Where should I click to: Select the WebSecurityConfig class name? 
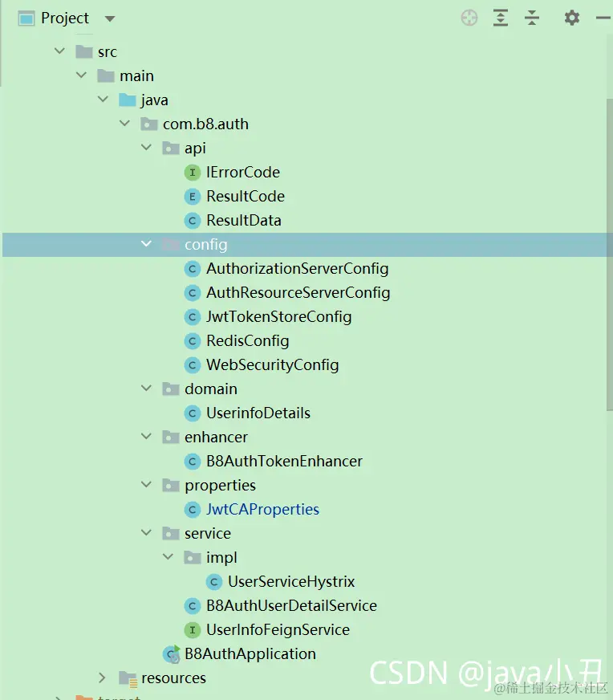click(273, 365)
